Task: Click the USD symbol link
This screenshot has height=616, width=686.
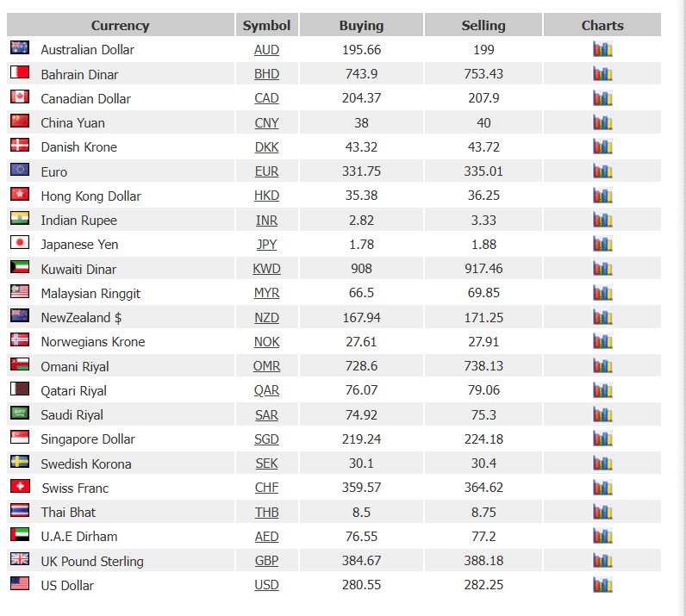Action: coord(266,585)
